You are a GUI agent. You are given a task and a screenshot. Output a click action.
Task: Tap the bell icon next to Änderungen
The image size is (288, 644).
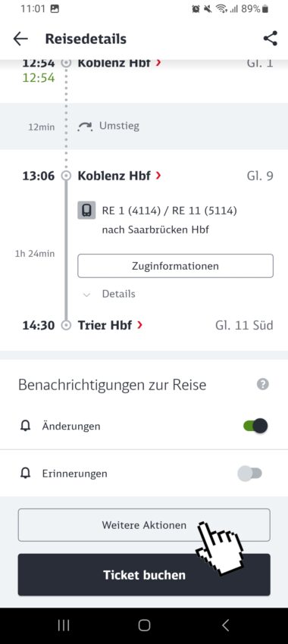coord(26,427)
